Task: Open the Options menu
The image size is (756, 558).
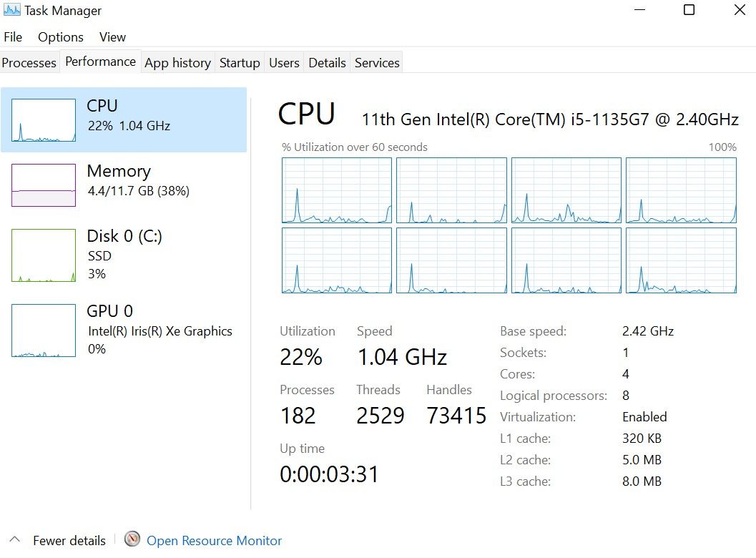Action: (x=60, y=36)
